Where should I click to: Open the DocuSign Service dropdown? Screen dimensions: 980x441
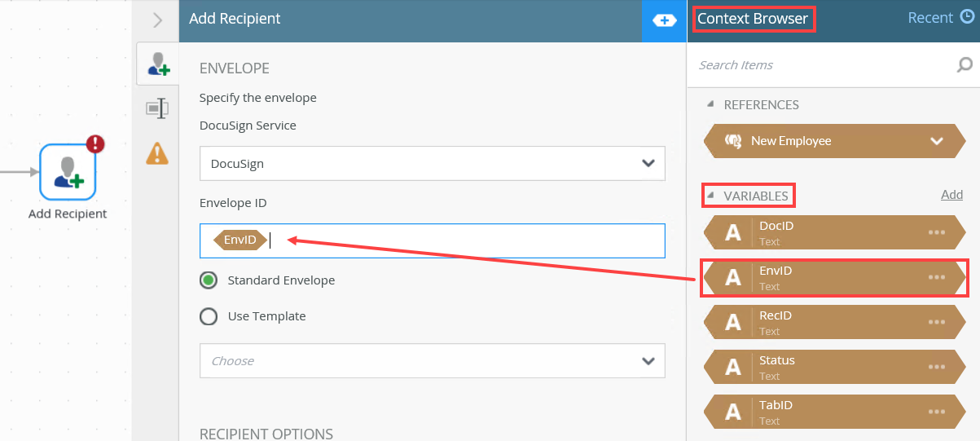point(433,163)
